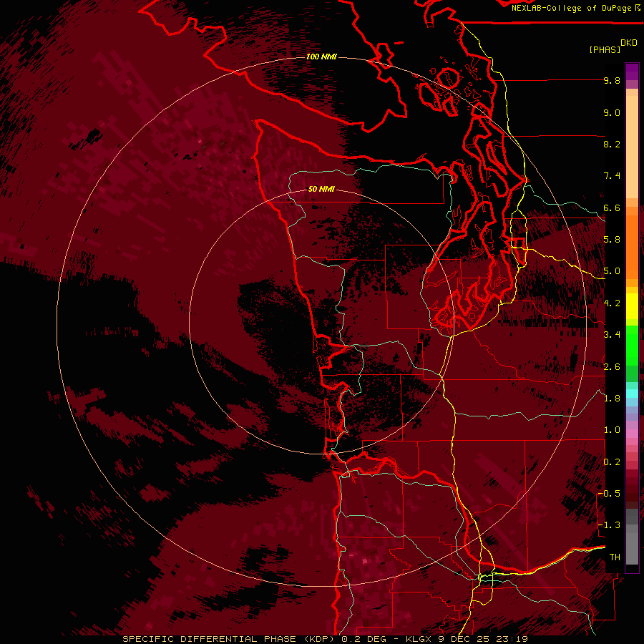Select the 0.2 value on color scale
The width and height of the screenshot is (644, 644).
click(x=612, y=462)
